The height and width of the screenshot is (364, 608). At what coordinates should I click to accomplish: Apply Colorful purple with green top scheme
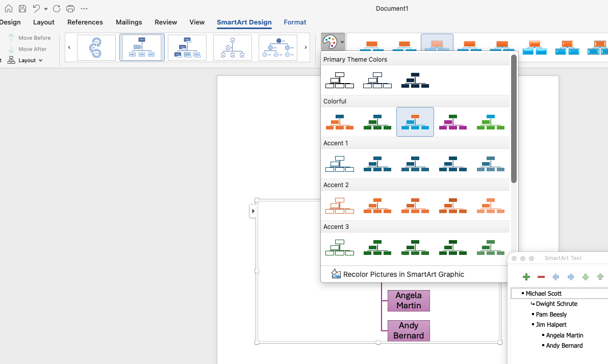coord(453,122)
